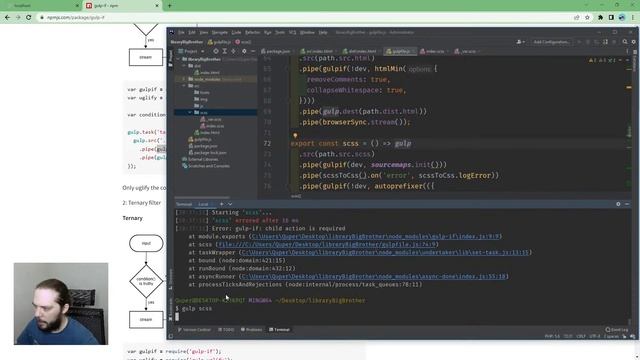This screenshot has width=640, height=360.
Task: Select _var.scss in the project tree
Action: [x=211, y=119]
